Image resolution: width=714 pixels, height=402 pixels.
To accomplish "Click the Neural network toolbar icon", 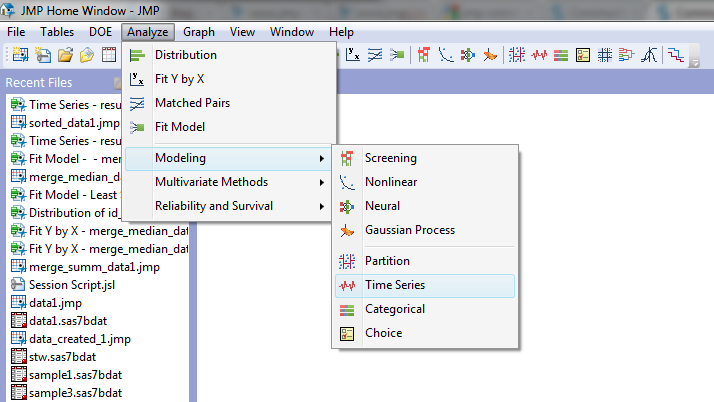I will tap(468, 55).
